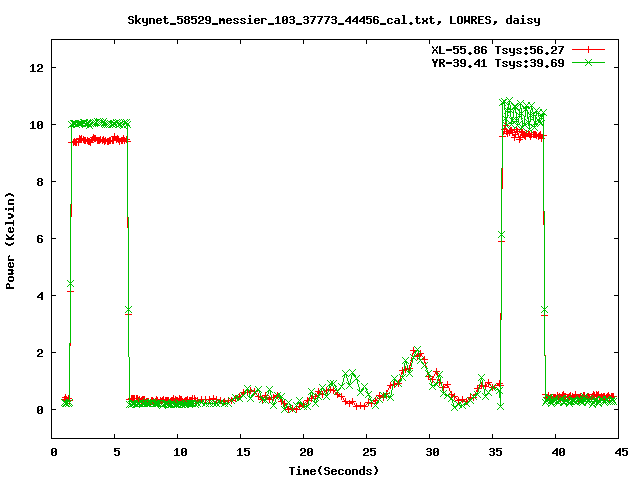The image size is (640, 480).
Task: Click y-axis tick label 6
Action: click(40, 239)
